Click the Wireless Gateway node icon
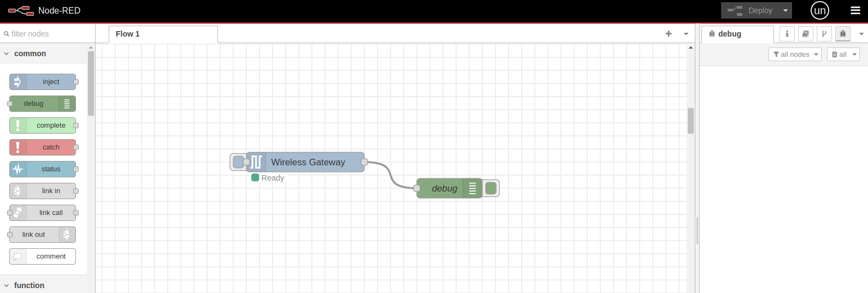868x293 pixels. (256, 162)
